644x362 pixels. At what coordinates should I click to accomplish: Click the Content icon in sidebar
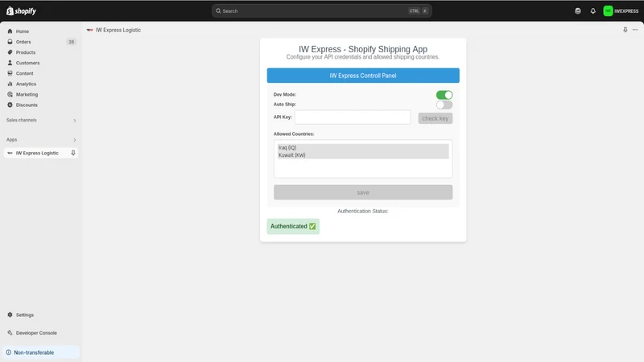[10, 73]
